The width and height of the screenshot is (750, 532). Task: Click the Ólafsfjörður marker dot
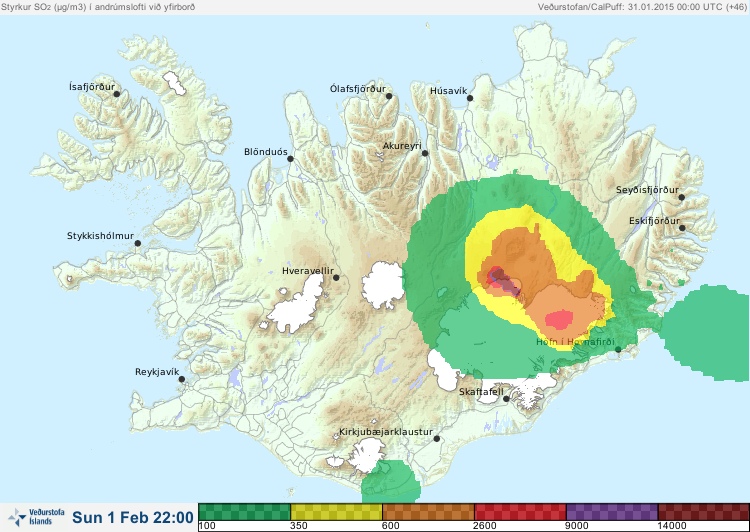click(389, 96)
